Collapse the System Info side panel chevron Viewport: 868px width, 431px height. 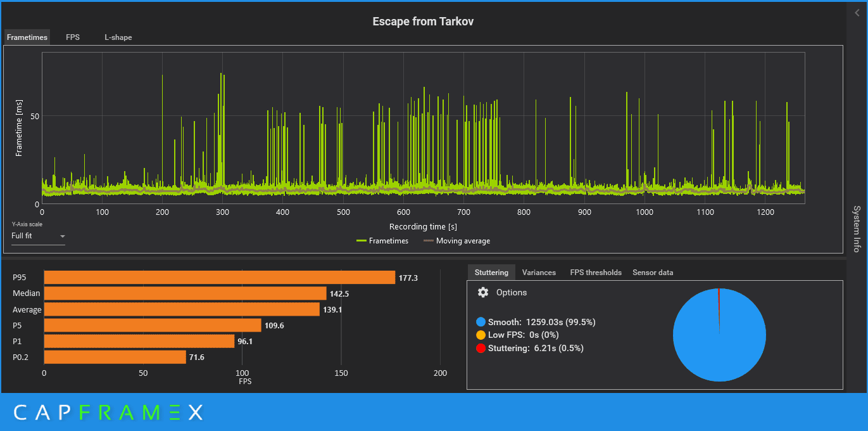click(x=857, y=13)
